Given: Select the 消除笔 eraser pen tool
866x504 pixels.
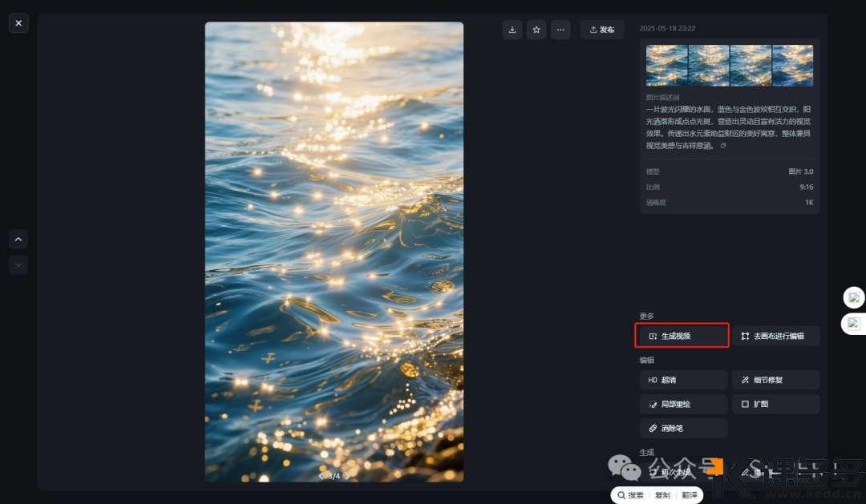Looking at the screenshot, I should click(x=683, y=428).
